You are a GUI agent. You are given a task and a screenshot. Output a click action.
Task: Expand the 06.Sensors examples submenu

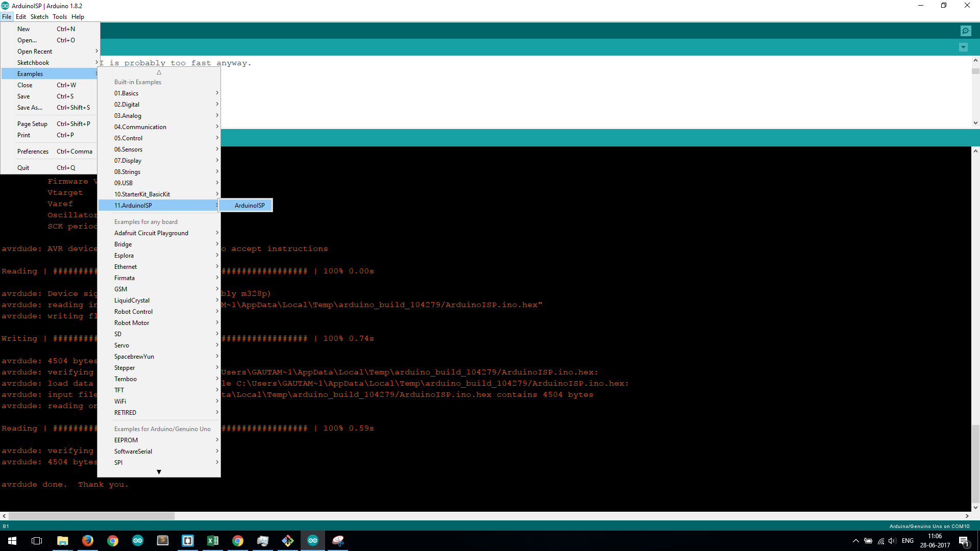point(159,149)
